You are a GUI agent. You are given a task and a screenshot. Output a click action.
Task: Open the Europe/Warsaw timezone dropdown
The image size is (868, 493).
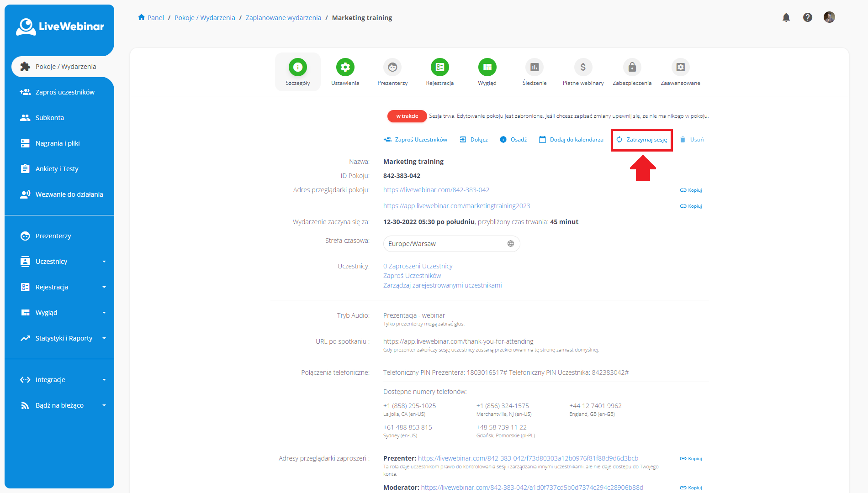click(x=451, y=243)
